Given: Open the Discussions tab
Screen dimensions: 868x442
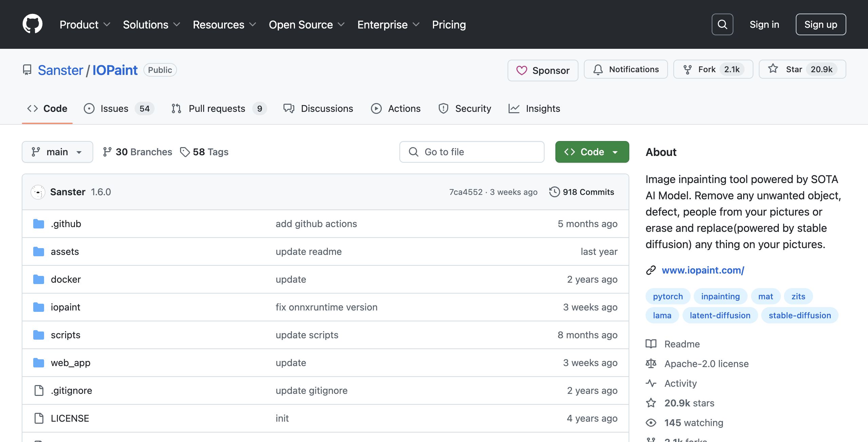Looking at the screenshot, I should click(x=318, y=108).
